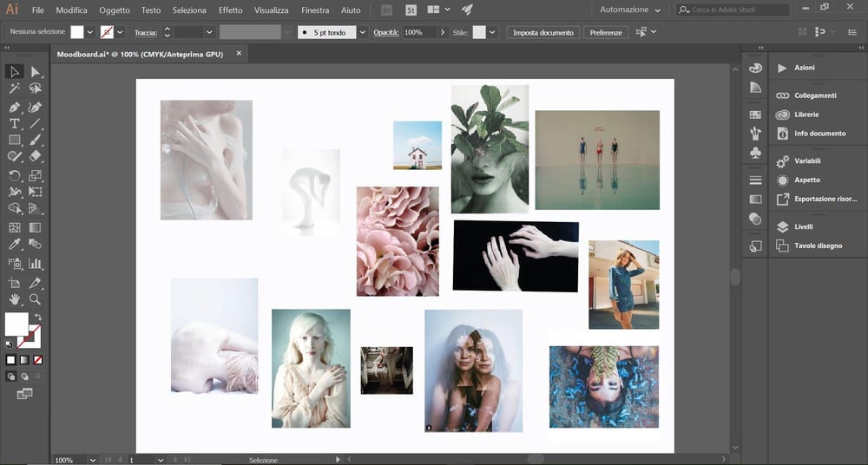The image size is (868, 465).
Task: Select the Type tool
Action: coord(15,123)
